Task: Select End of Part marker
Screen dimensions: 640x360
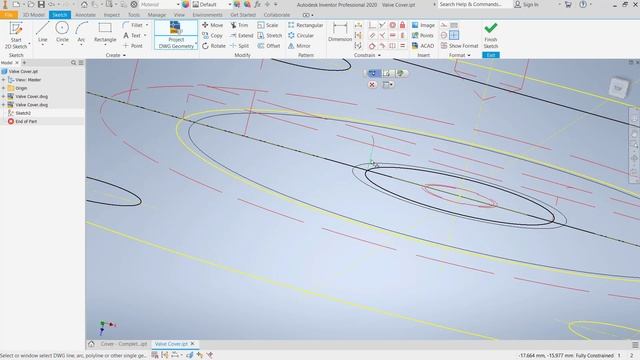Action: pos(26,121)
